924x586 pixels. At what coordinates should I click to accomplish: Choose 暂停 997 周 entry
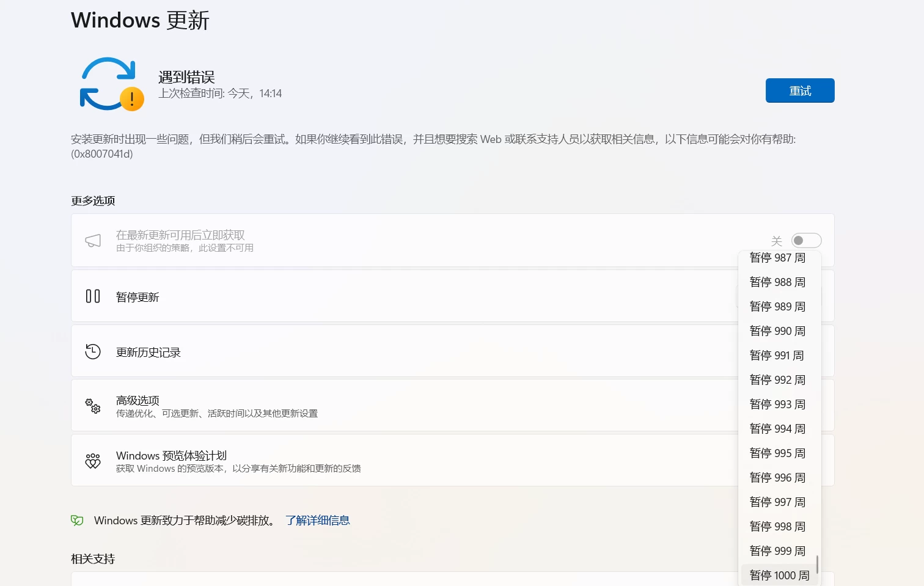pos(777,502)
